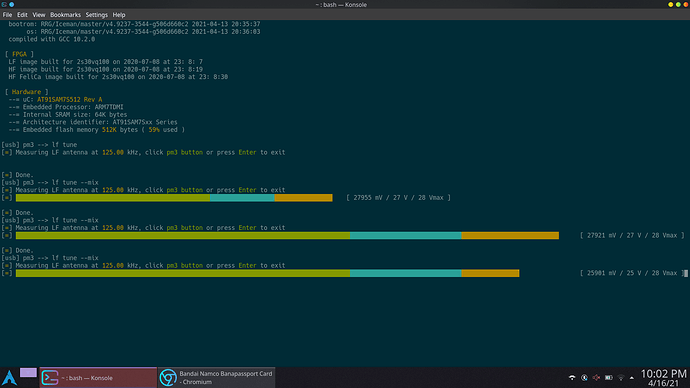Click the '25901 mV / 25 V / 28 Vmax' reading
690x388 pixels.
click(x=632, y=273)
